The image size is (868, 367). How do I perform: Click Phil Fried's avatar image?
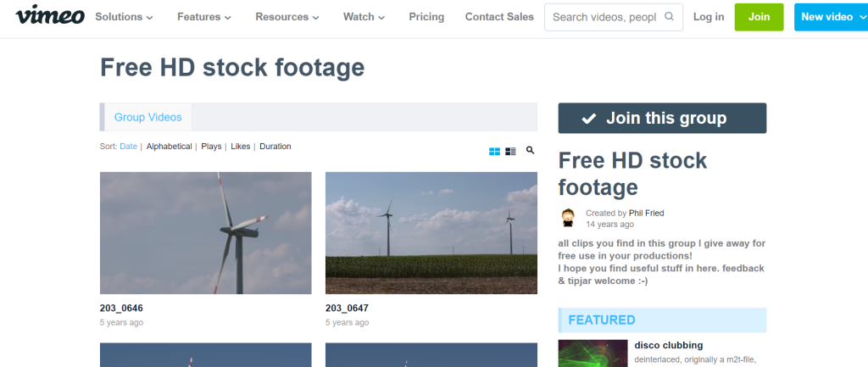click(568, 218)
